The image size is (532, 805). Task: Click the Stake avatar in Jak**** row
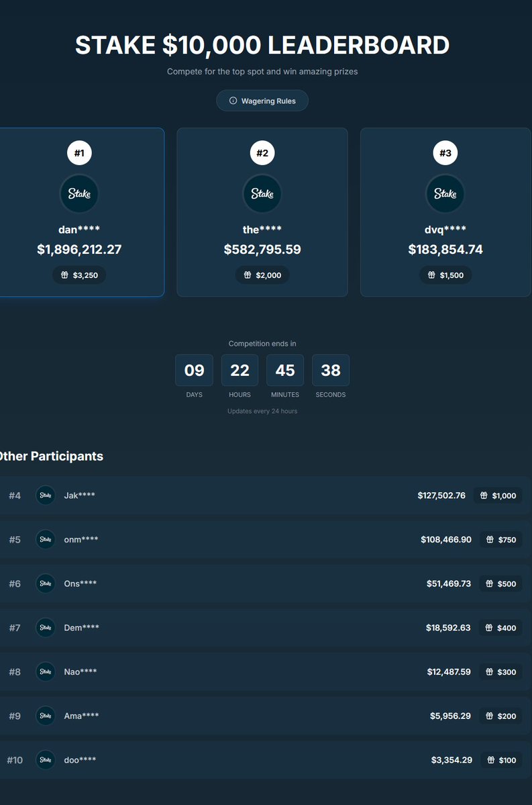pos(45,495)
